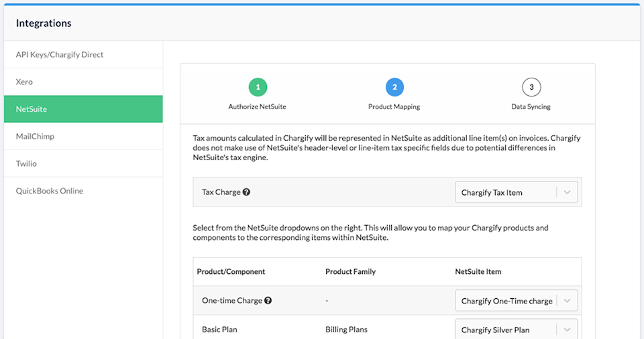
Task: Click the One-time Charge row label
Action: pos(231,300)
